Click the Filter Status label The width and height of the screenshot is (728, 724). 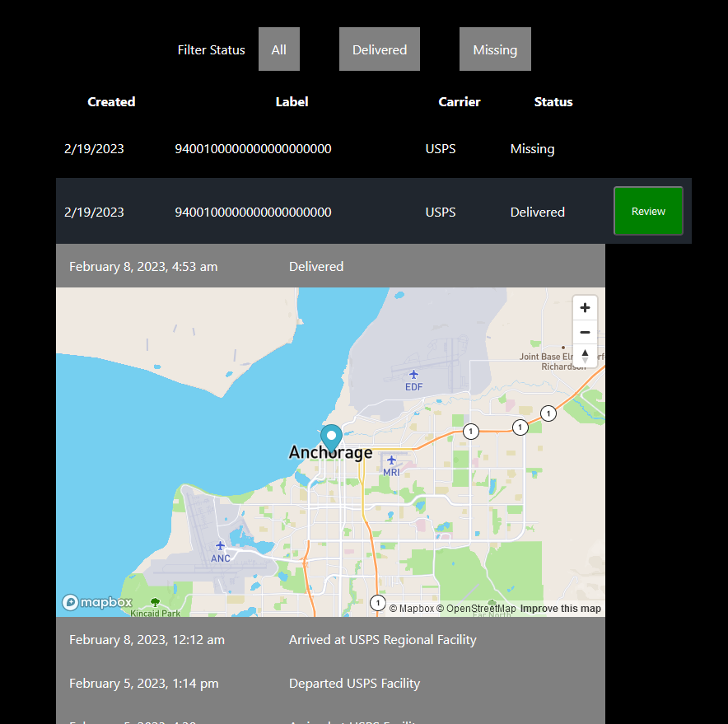(x=212, y=49)
